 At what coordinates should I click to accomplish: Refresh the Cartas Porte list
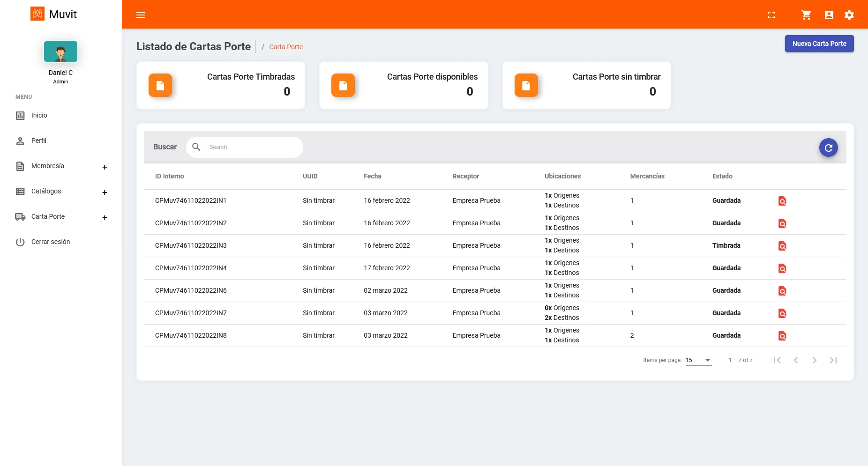829,148
